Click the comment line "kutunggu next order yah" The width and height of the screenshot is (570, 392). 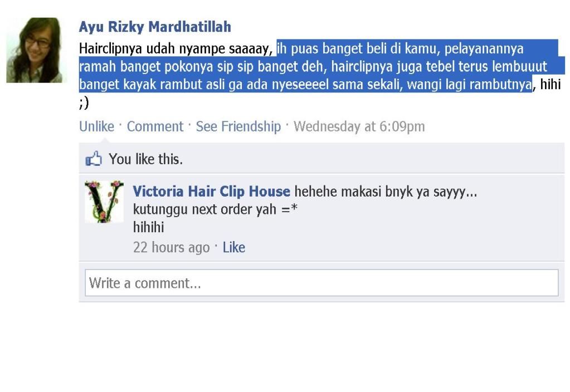coord(204,209)
